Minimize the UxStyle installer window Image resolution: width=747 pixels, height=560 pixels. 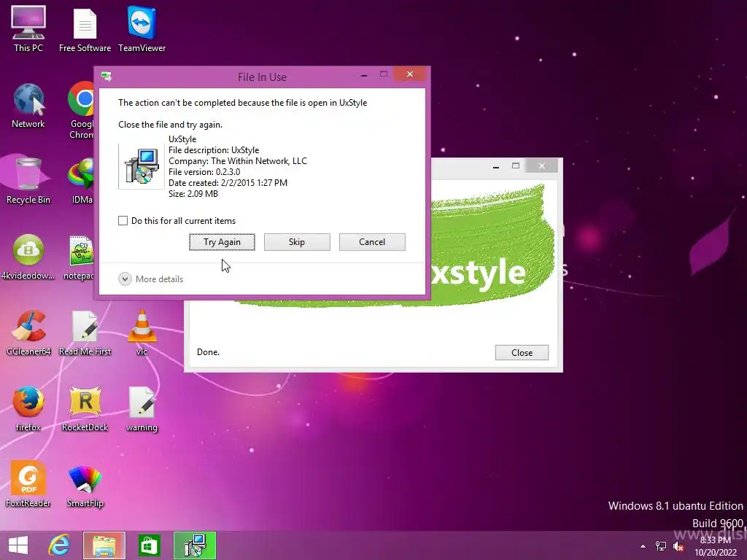point(496,166)
